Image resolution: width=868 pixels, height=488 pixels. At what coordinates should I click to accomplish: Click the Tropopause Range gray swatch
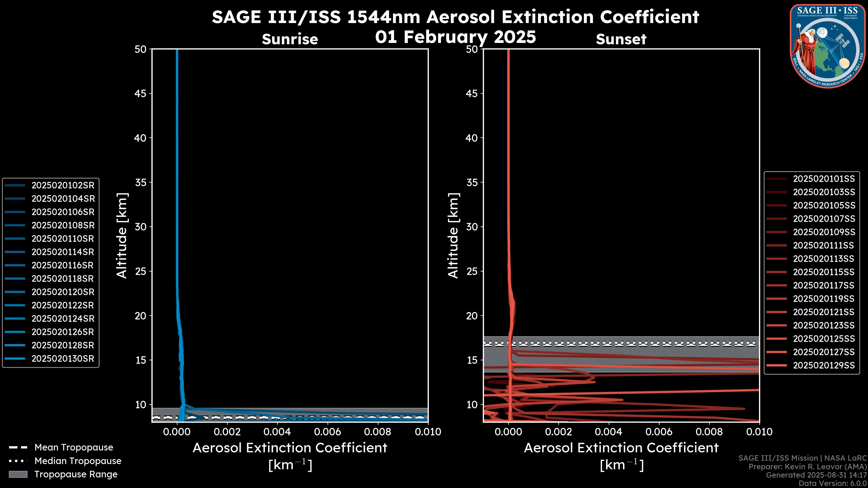(x=18, y=474)
